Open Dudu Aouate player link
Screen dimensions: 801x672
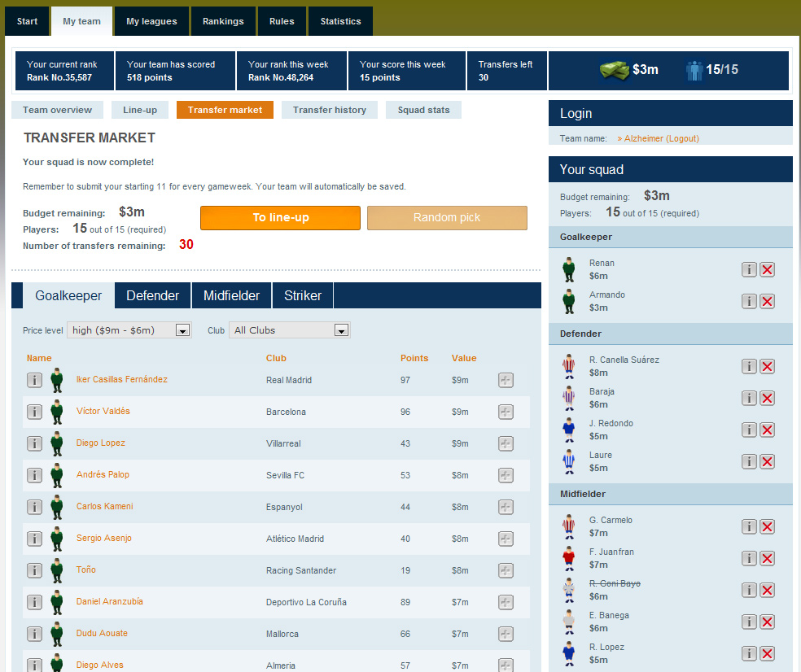103,633
